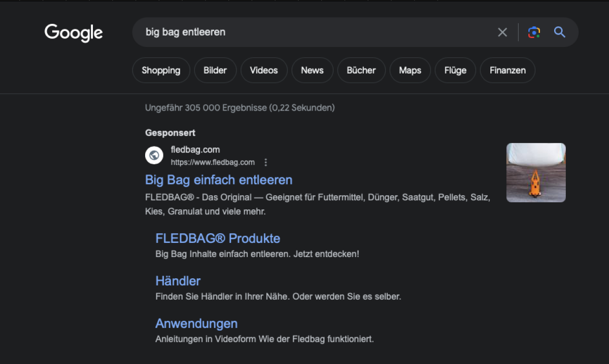This screenshot has width=609, height=364.
Task: Open Google Lens image search
Action: point(534,32)
